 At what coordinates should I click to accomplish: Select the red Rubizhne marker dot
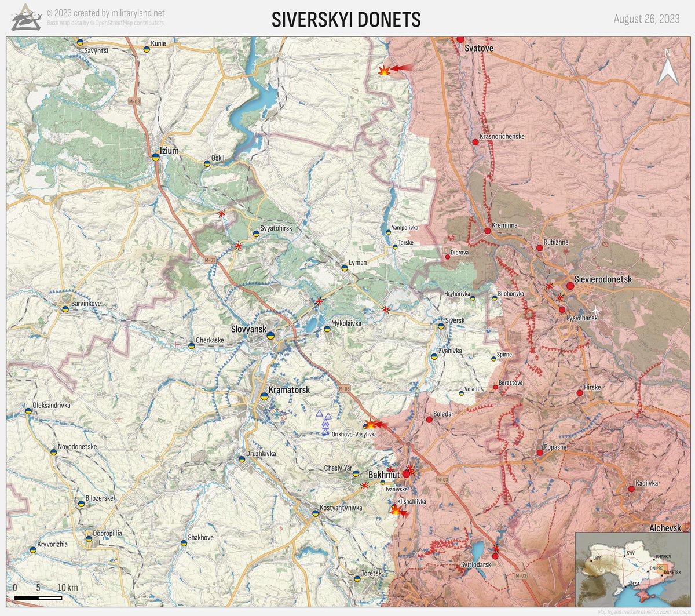pyautogui.click(x=539, y=248)
